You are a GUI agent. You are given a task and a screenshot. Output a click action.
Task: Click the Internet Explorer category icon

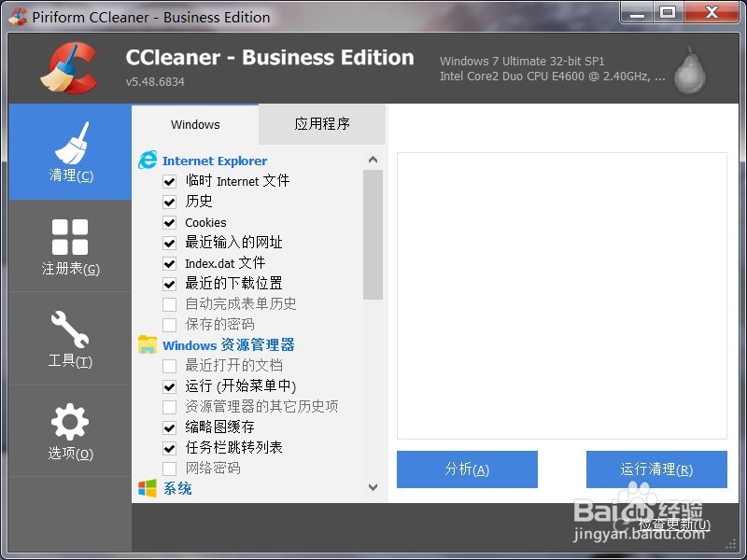tap(148, 160)
